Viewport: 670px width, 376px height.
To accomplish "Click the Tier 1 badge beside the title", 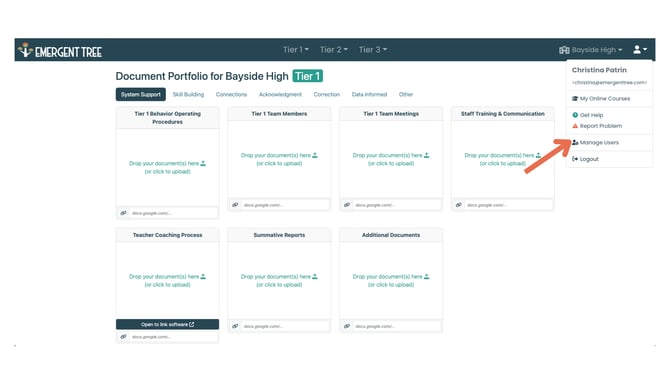I will (x=308, y=76).
